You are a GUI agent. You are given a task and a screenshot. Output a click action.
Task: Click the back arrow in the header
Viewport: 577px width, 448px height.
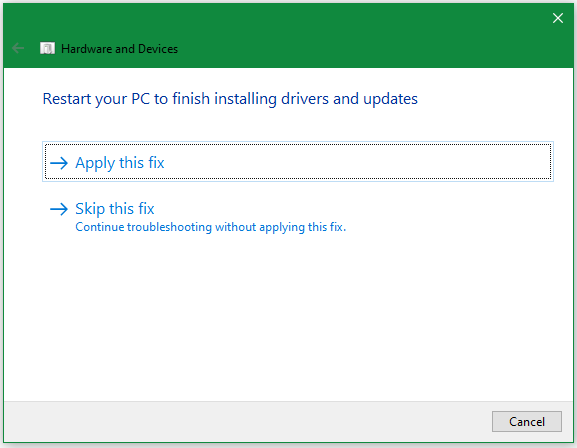[18, 48]
